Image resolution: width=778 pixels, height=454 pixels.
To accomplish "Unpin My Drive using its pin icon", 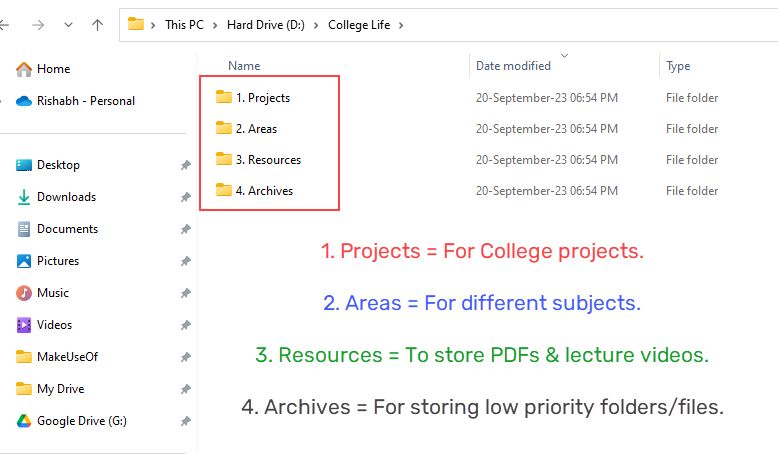I will 185,389.
